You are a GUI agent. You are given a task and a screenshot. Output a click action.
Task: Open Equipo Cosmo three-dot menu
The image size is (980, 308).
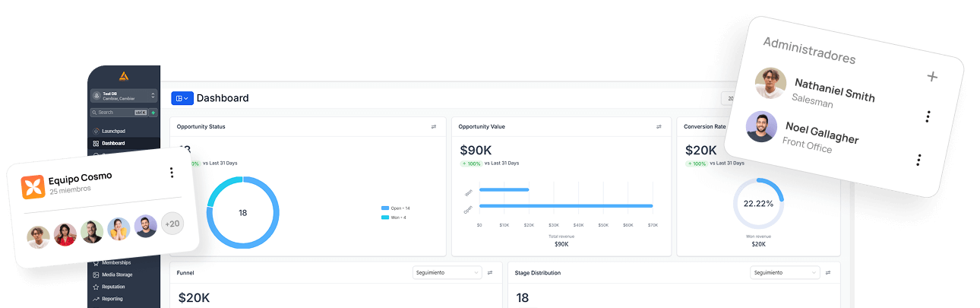tap(172, 173)
